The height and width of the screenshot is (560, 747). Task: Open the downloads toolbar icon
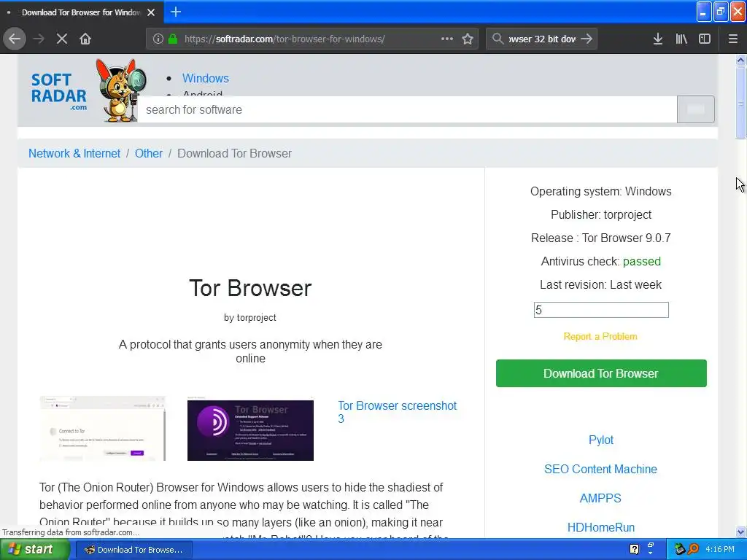(658, 39)
